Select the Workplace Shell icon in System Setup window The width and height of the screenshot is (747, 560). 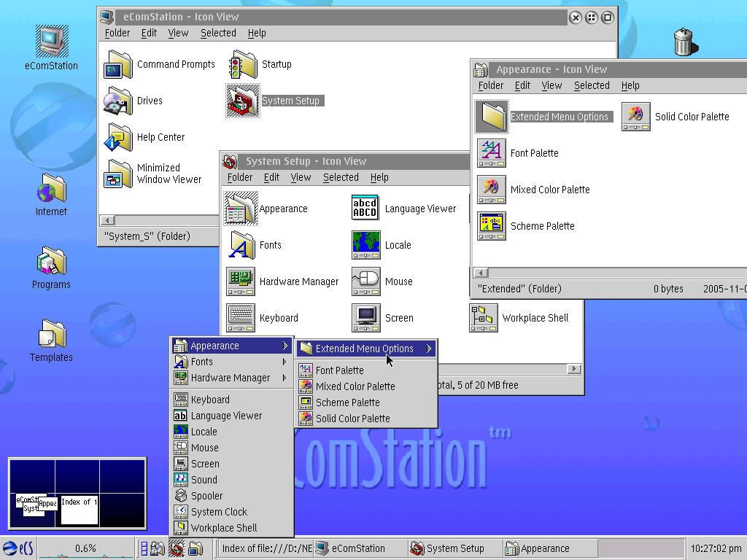(x=484, y=318)
